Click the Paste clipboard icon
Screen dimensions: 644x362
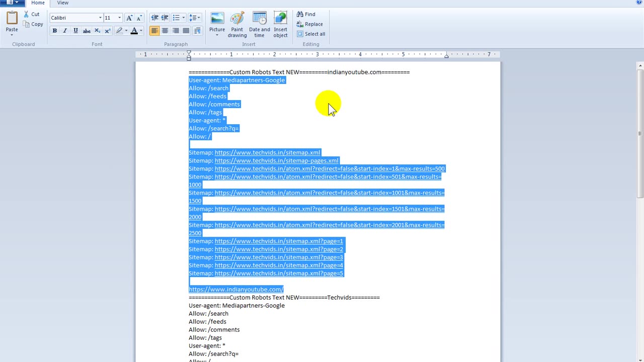click(12, 18)
